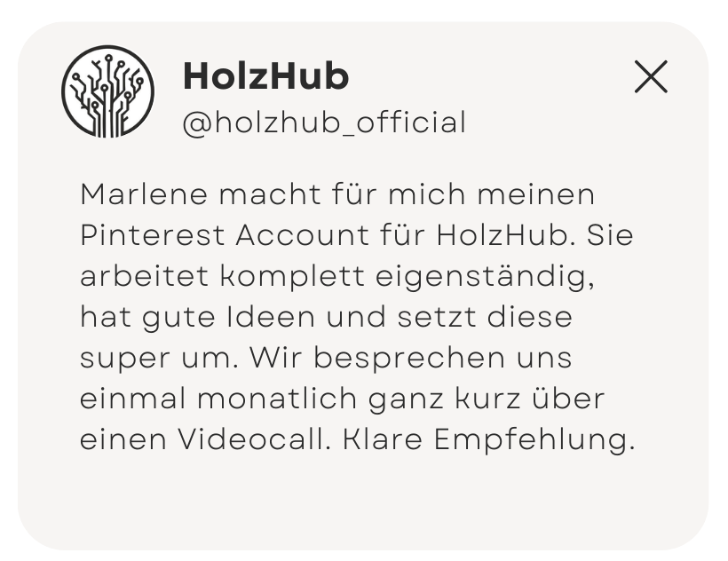Click the word Empfehlung at the end
The width and height of the screenshot is (728, 561).
(534, 441)
